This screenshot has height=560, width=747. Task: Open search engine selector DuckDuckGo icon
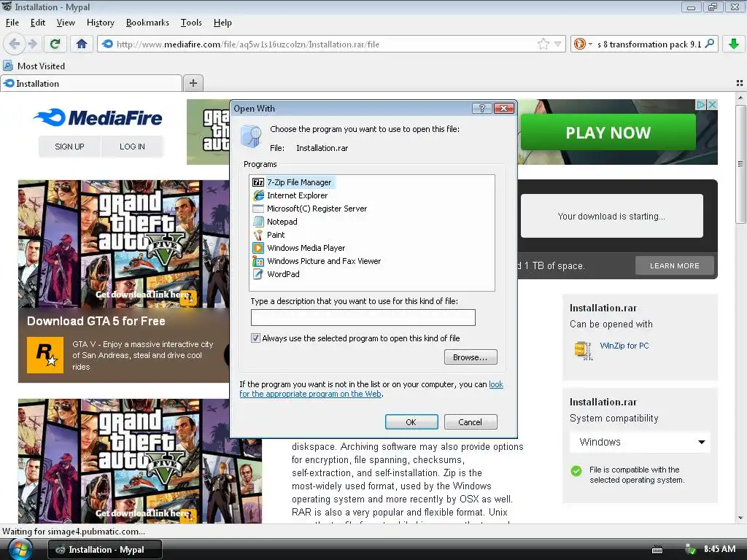[x=580, y=44]
